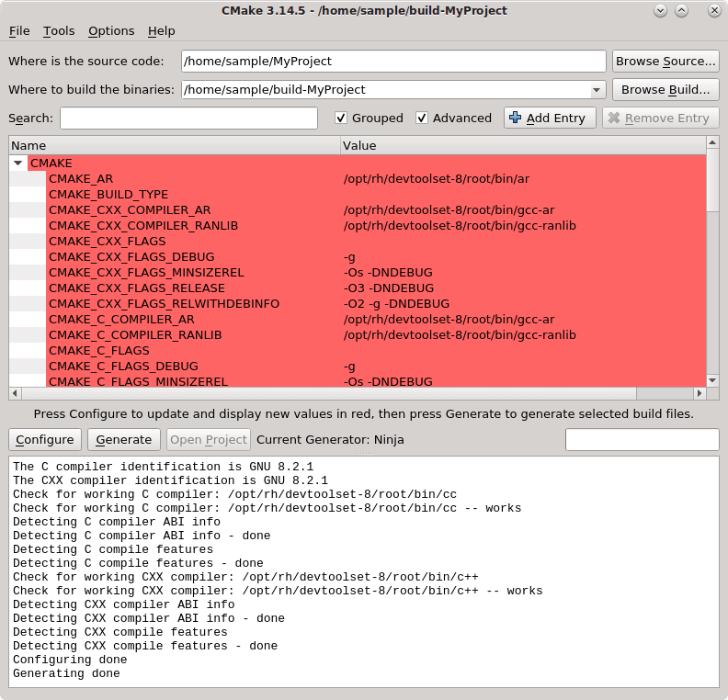This screenshot has width=728, height=700.
Task: Select the CMAKE_C_FLAGS entry
Action: 99,351
